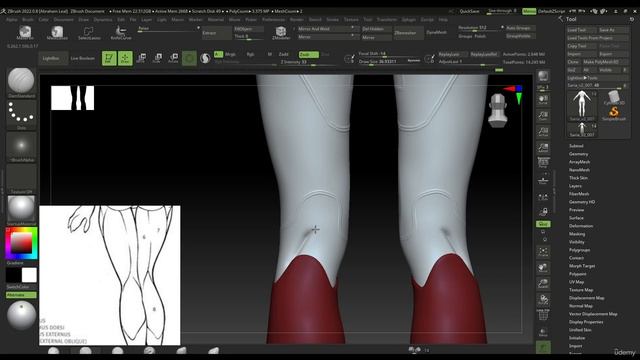
Task: Switch to Rotate transform mode
Action: pos(173,58)
